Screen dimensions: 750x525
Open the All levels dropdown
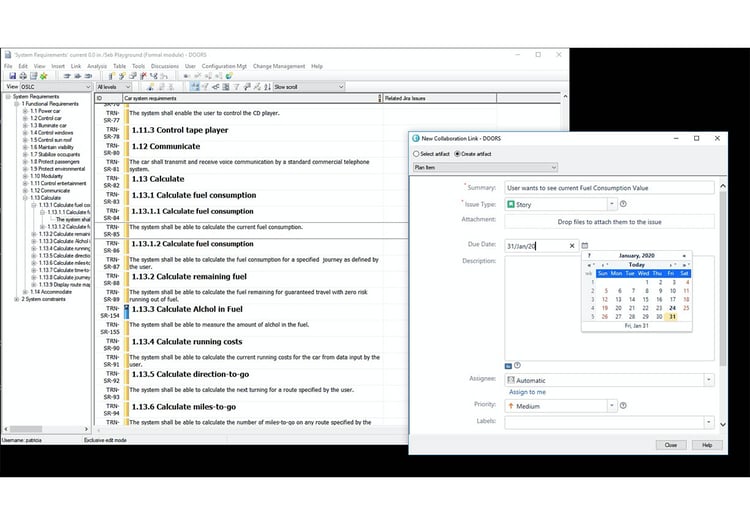113,87
